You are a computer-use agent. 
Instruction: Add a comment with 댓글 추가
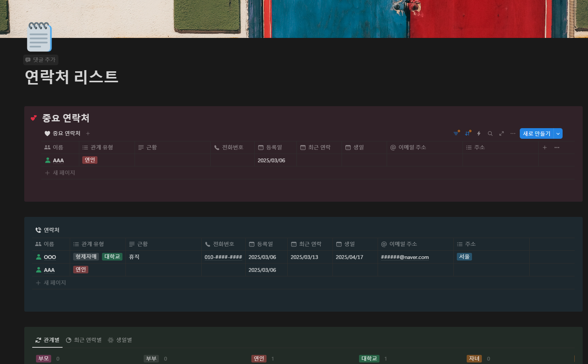[41, 60]
